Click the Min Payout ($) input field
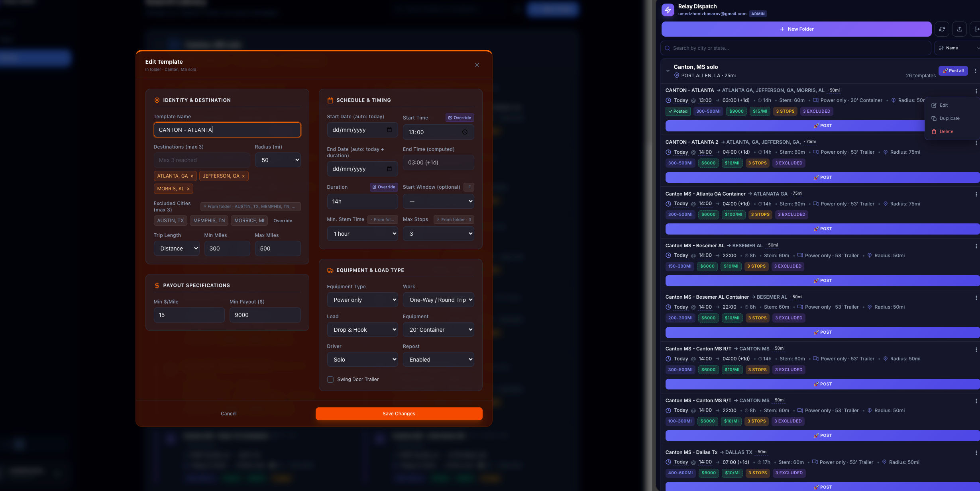Screen dimensions: 980x491 265,315
